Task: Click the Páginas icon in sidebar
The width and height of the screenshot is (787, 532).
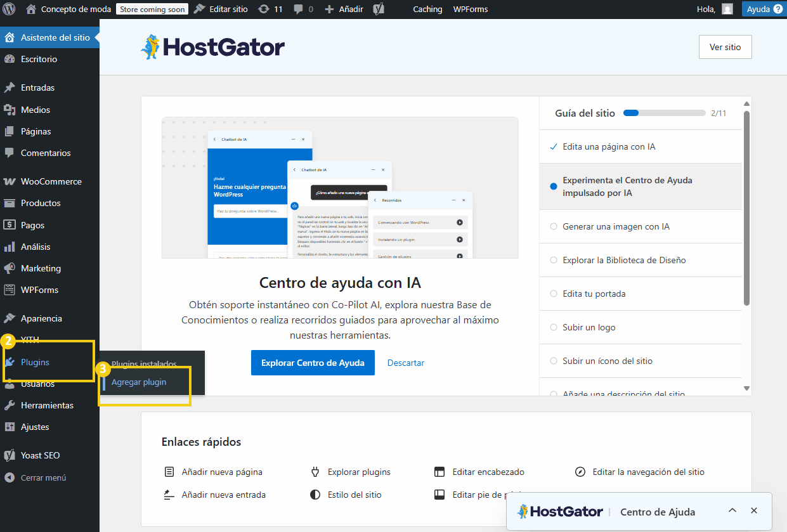Action: 10,131
